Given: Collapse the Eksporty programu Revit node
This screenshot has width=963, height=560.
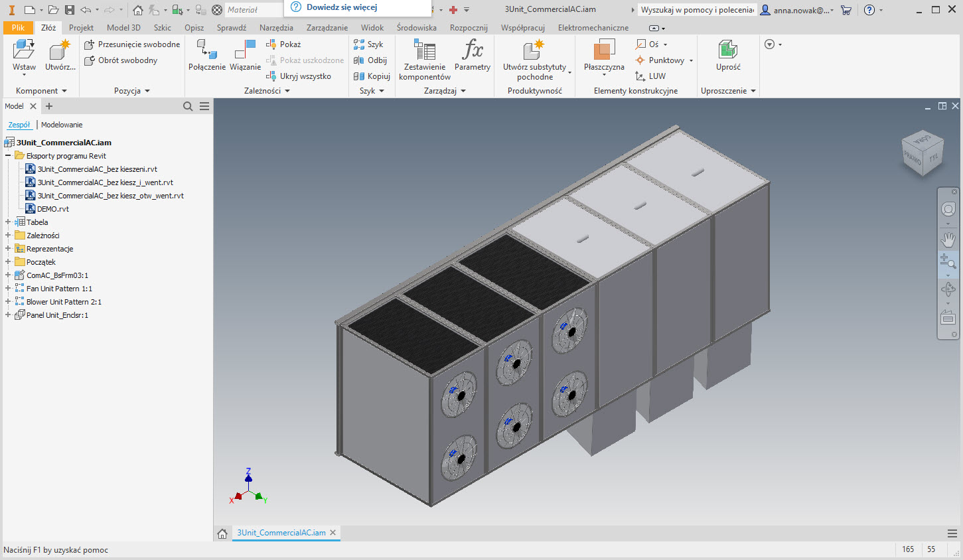Looking at the screenshot, I should pos(8,156).
